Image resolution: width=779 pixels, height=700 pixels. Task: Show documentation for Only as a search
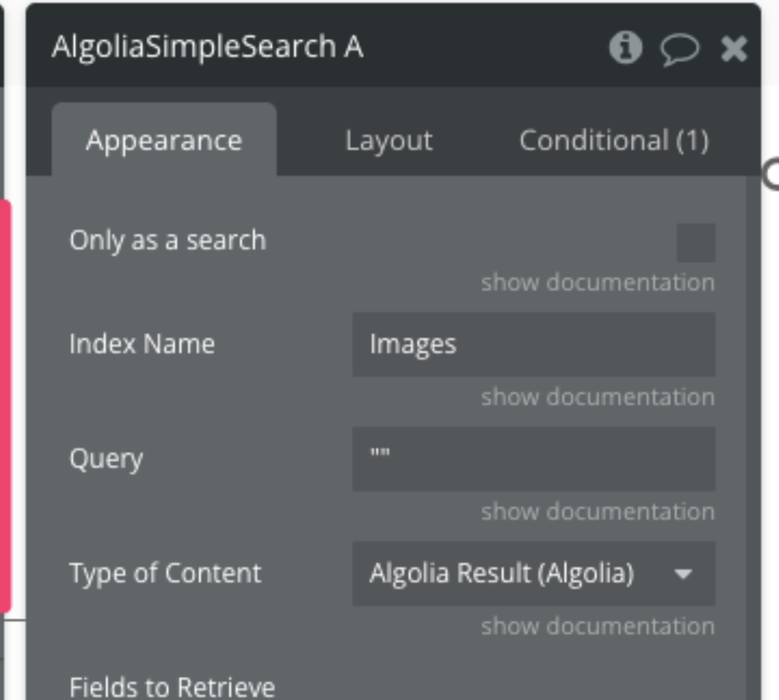pyautogui.click(x=598, y=283)
